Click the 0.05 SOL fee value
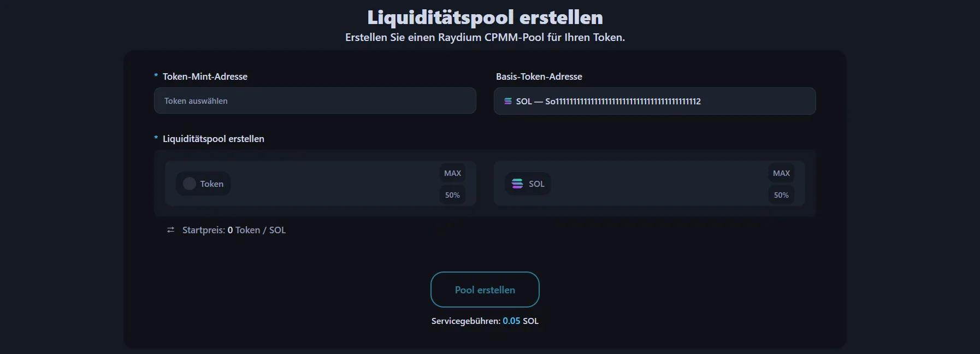Image resolution: width=980 pixels, height=354 pixels. (x=512, y=321)
